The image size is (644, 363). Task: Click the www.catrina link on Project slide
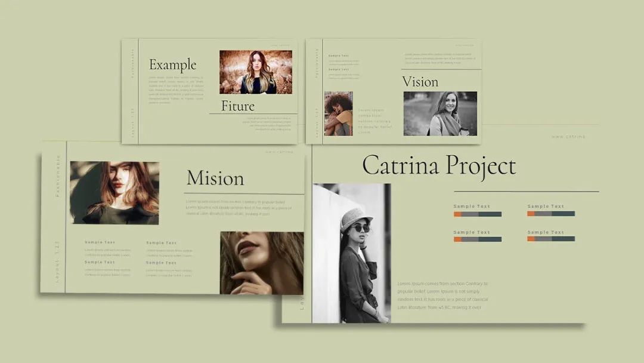pyautogui.click(x=568, y=137)
